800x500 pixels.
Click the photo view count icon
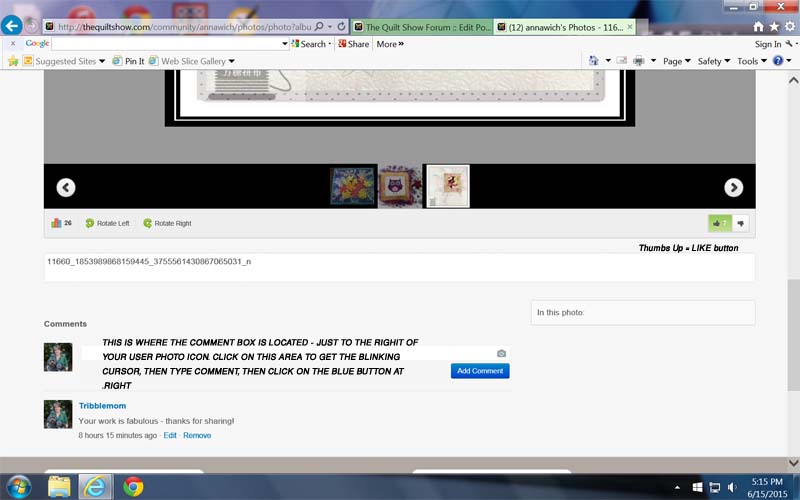[57, 223]
